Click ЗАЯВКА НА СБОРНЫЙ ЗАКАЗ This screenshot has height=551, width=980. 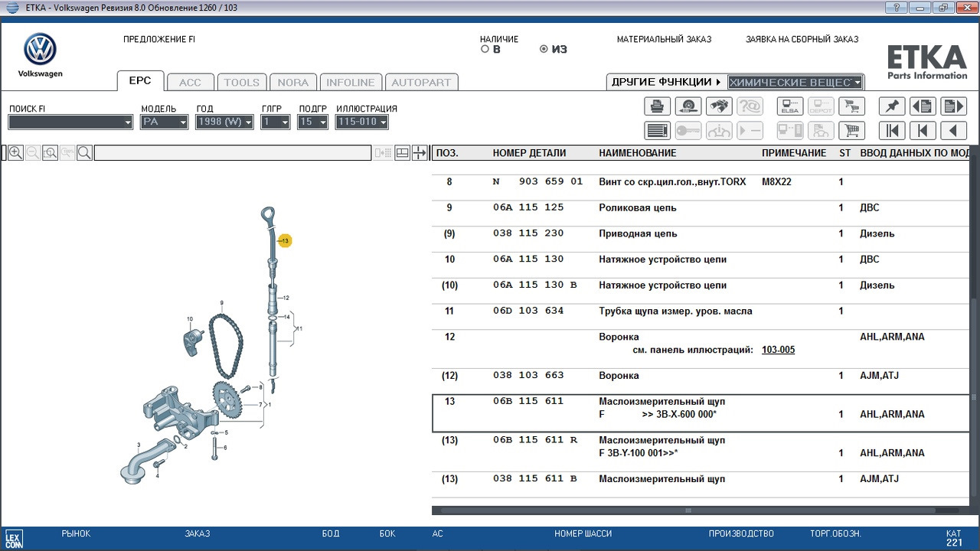pos(802,39)
